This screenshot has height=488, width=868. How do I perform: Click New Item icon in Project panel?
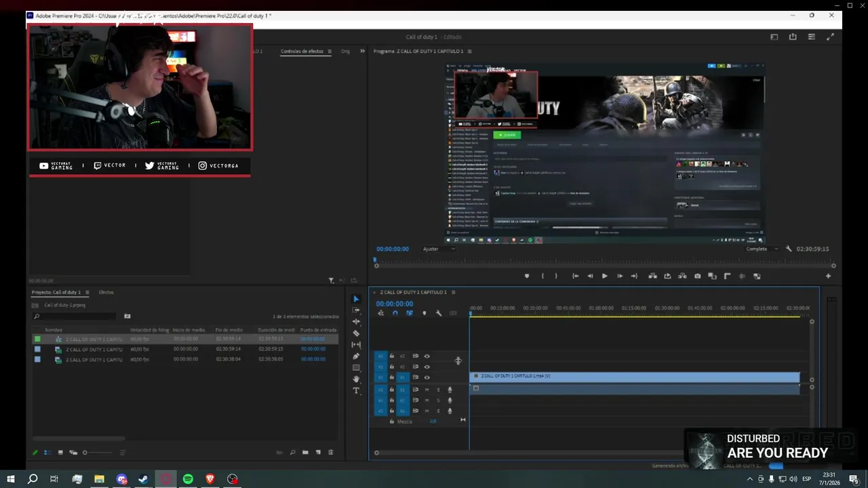click(318, 452)
